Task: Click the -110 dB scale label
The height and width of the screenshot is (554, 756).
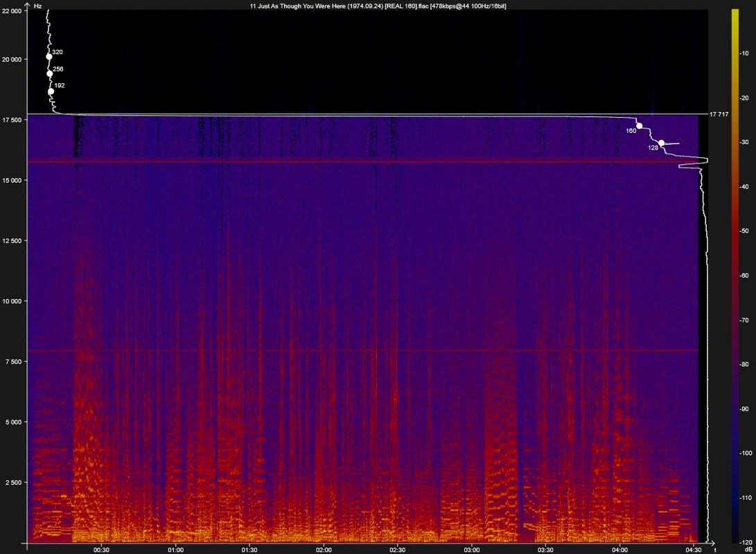Action: click(746, 498)
